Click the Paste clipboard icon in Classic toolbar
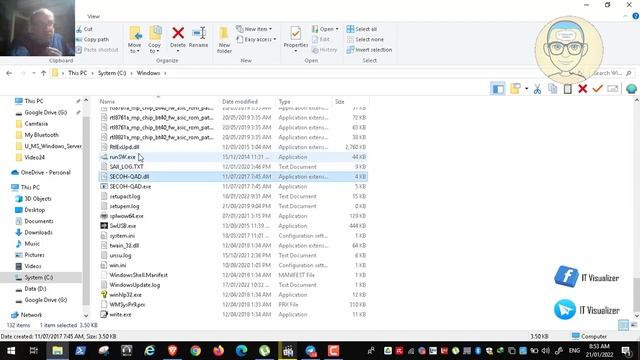Viewport: 640px width, 360px height. click(568, 89)
